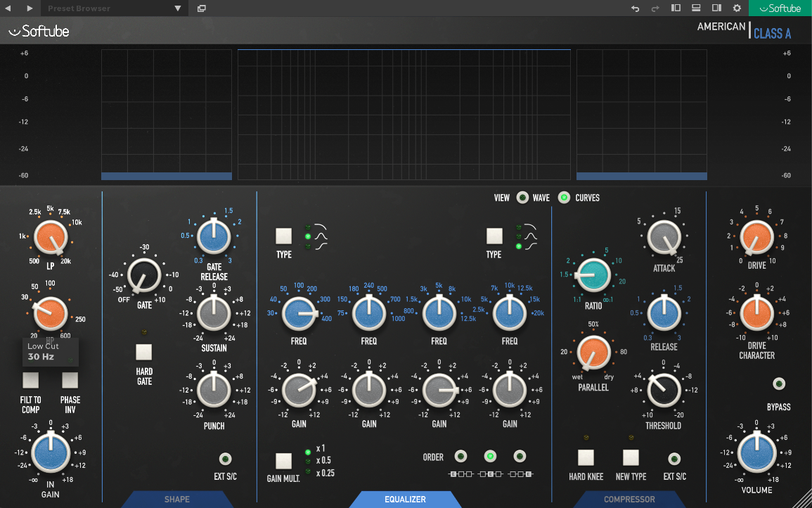Click the compressor RELEASE knob
The height and width of the screenshot is (508, 812).
click(x=664, y=314)
